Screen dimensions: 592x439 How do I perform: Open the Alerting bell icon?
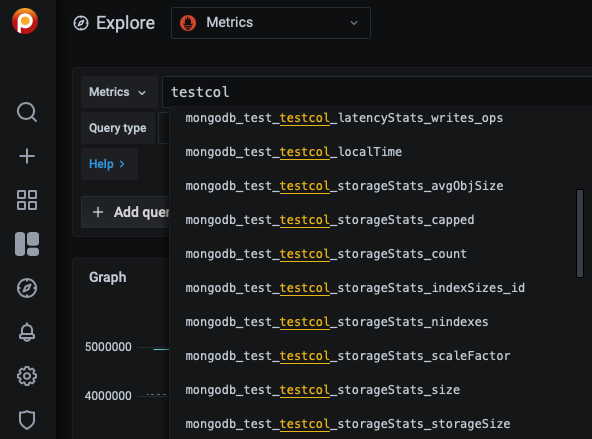tap(27, 332)
